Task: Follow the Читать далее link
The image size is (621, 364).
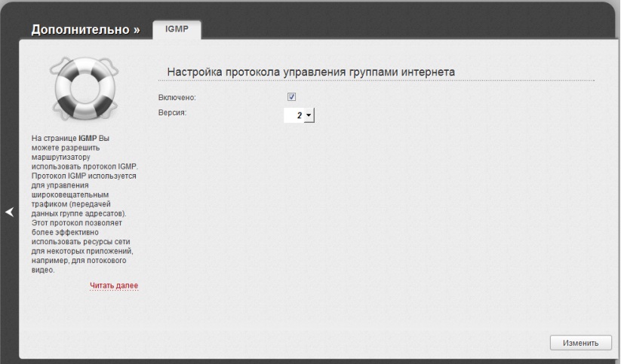Action: (x=114, y=285)
